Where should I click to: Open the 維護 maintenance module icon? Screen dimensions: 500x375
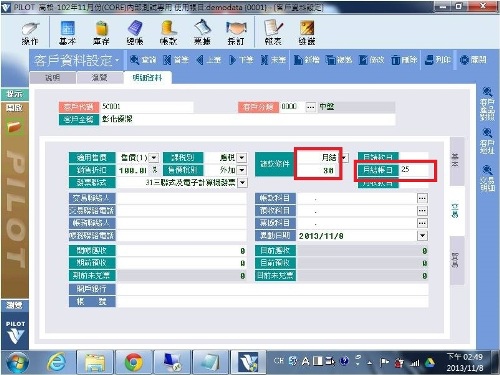point(307,33)
